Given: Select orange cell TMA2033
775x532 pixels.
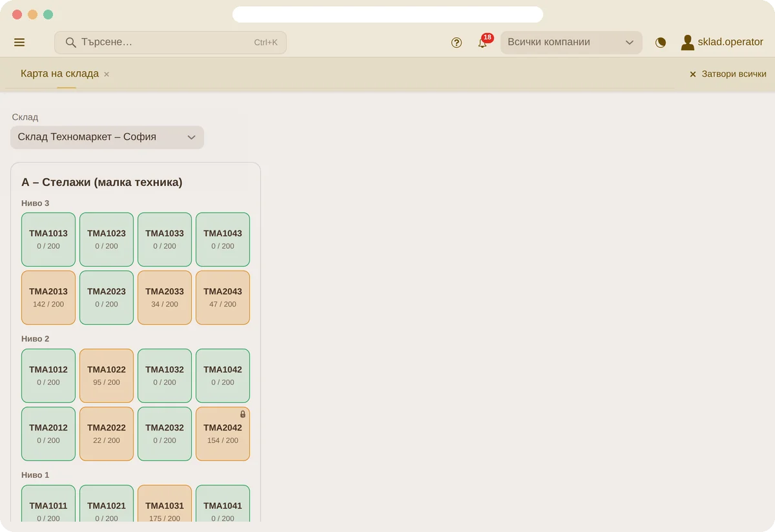Looking at the screenshot, I should tap(165, 298).
